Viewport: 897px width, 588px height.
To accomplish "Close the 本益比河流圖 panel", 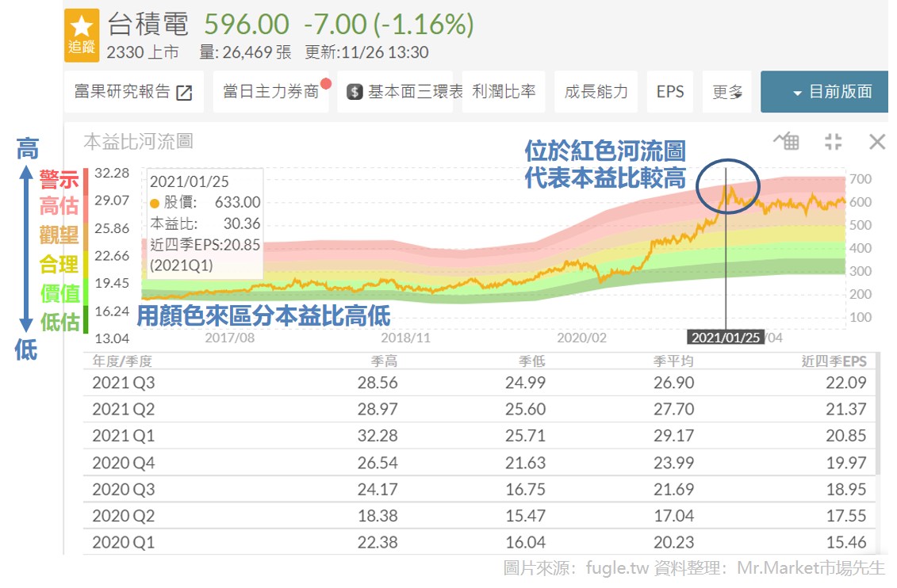I will pos(877,141).
